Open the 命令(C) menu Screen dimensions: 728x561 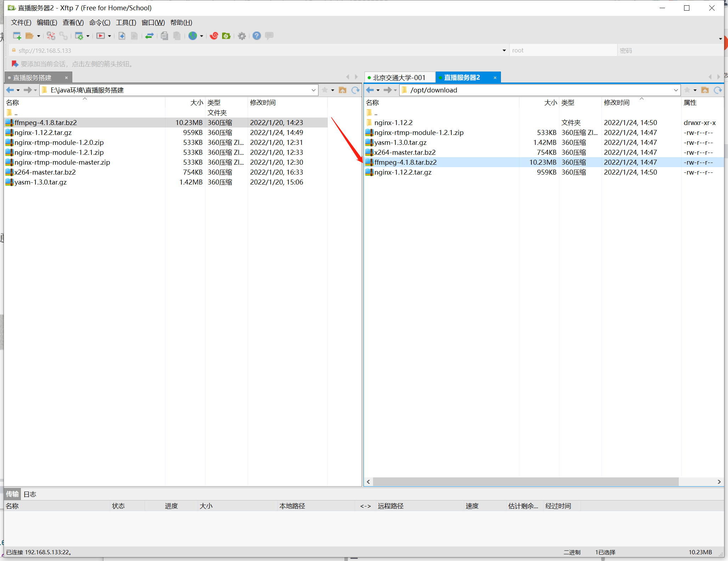pos(100,23)
